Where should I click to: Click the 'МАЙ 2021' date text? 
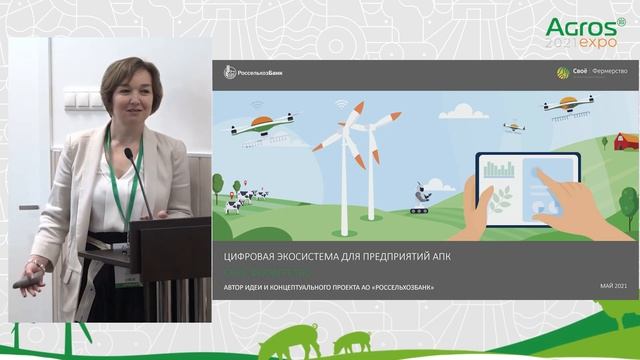[613, 286]
